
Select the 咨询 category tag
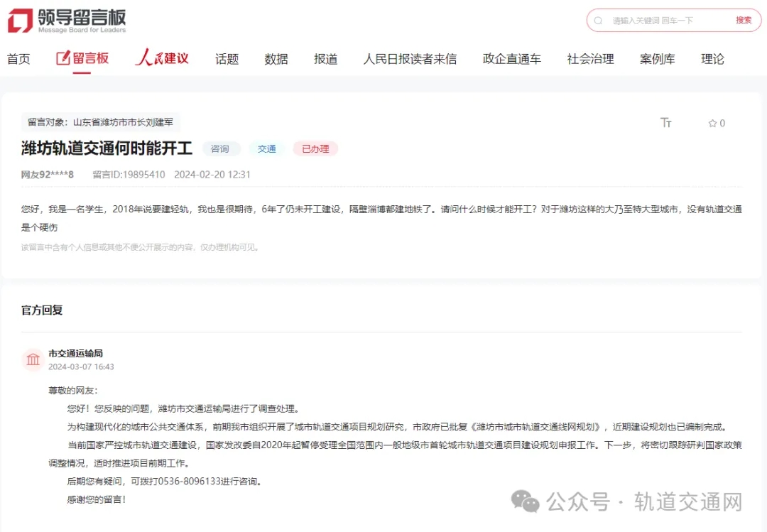(221, 149)
